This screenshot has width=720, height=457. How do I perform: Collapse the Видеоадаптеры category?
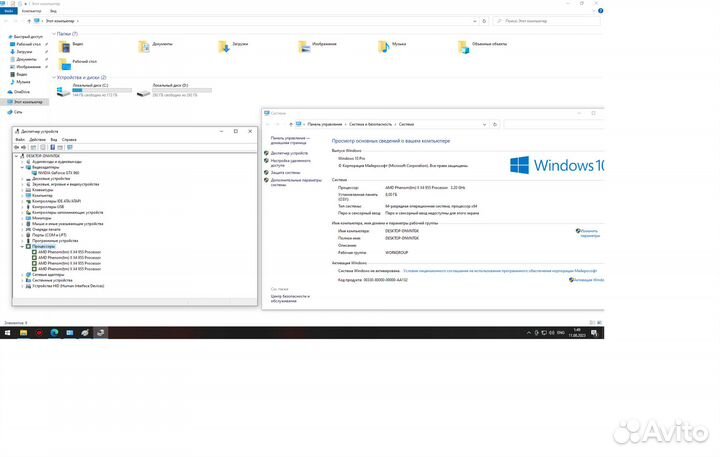click(22, 168)
